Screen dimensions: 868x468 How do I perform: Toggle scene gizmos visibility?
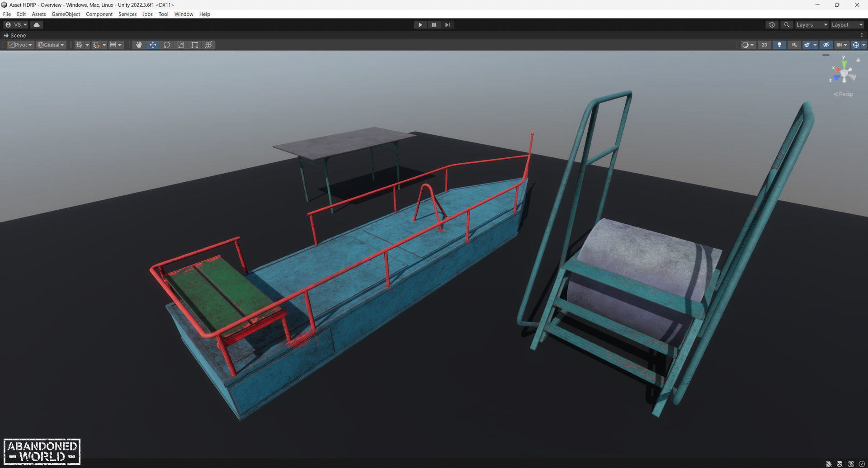855,45
